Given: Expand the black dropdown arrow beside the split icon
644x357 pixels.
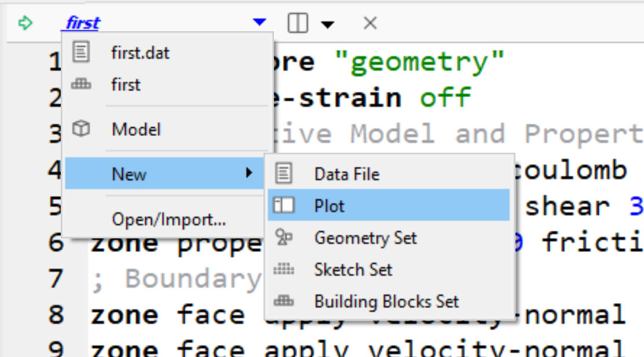Looking at the screenshot, I should [328, 24].
